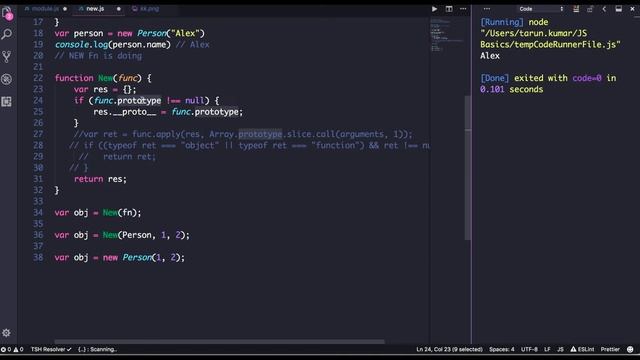
Task: Click the selected 'prototype' on line 24
Action: pyautogui.click(x=139, y=100)
